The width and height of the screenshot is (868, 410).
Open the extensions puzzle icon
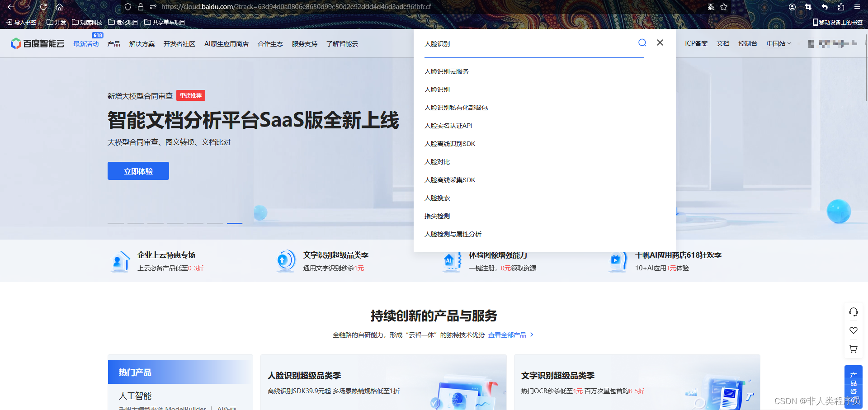pyautogui.click(x=841, y=7)
